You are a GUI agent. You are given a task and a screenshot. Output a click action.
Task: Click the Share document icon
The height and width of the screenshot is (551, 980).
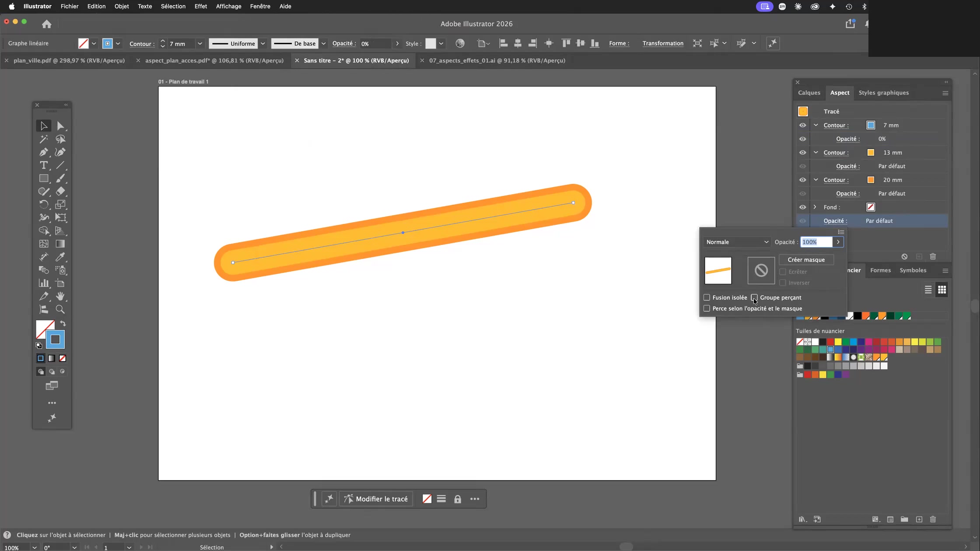(x=850, y=24)
